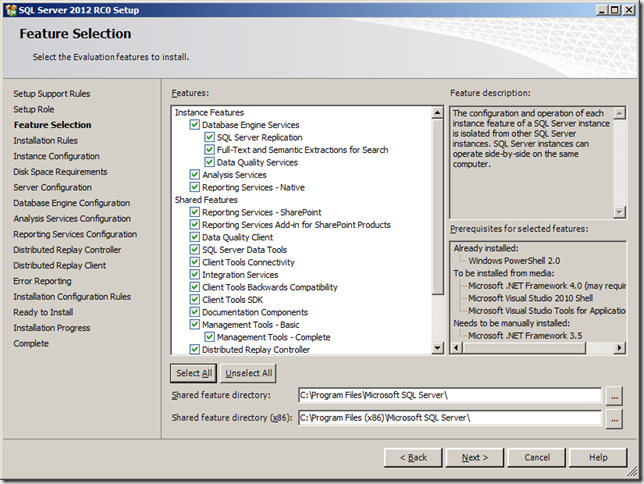Toggle Reporting Services - Native checkbox
644x484 pixels.
tap(195, 187)
